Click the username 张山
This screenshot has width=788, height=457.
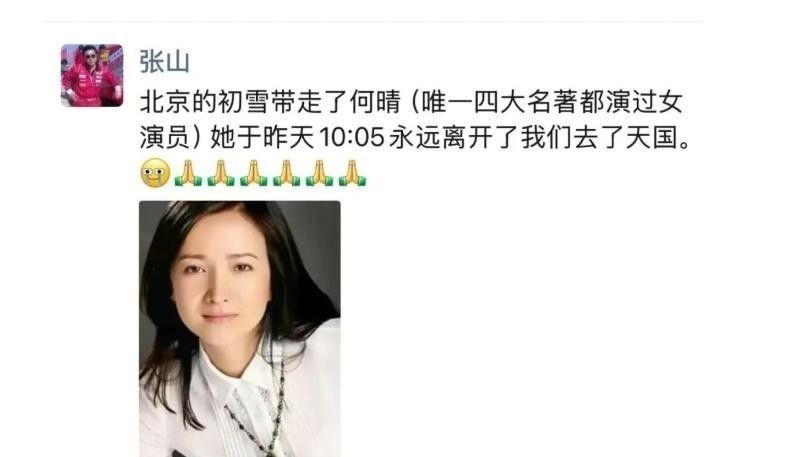[164, 62]
